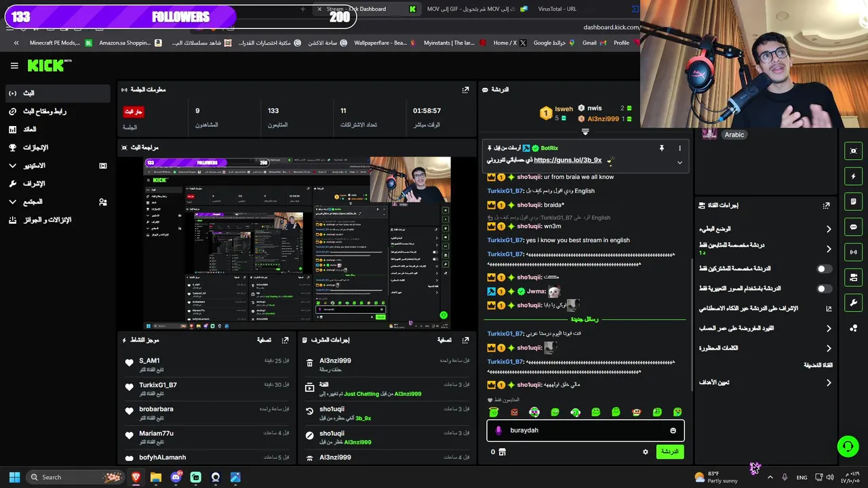Insert the angel halo emote
Viewport: 868px width, 488px height.
pyautogui.click(x=494, y=412)
